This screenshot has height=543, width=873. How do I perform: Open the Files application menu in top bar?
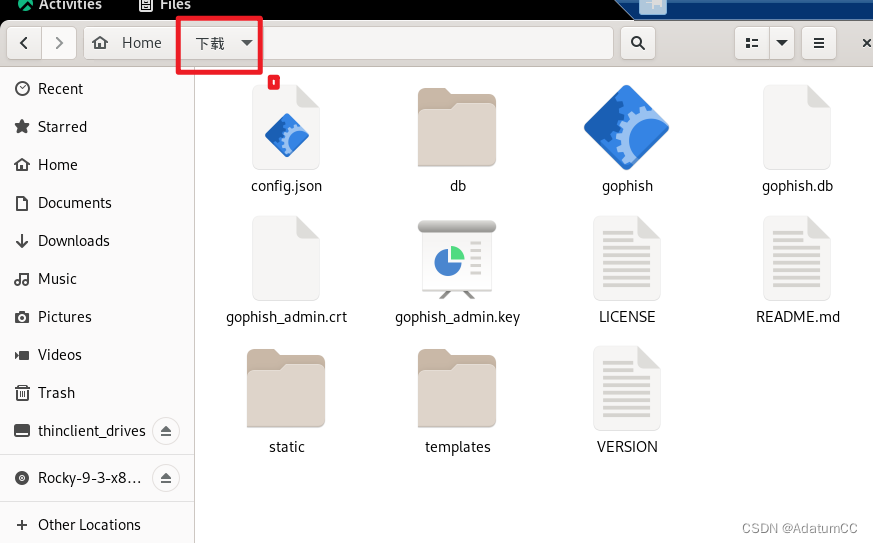[x=165, y=6]
